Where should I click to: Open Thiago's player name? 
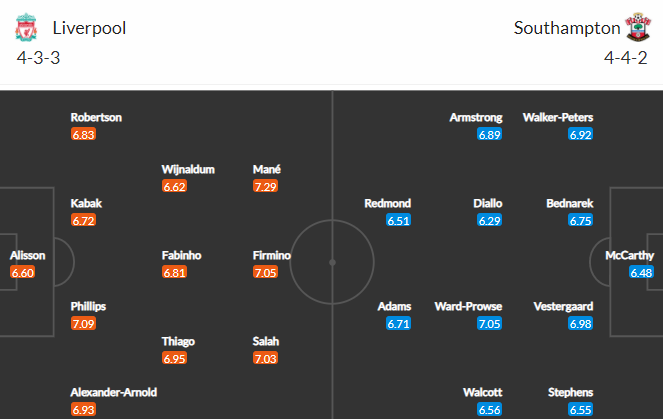180,341
